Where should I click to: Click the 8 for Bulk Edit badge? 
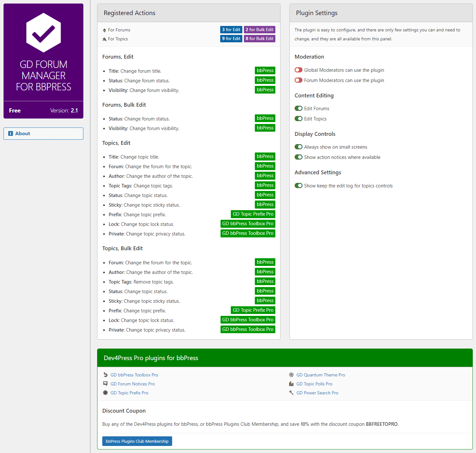point(260,38)
